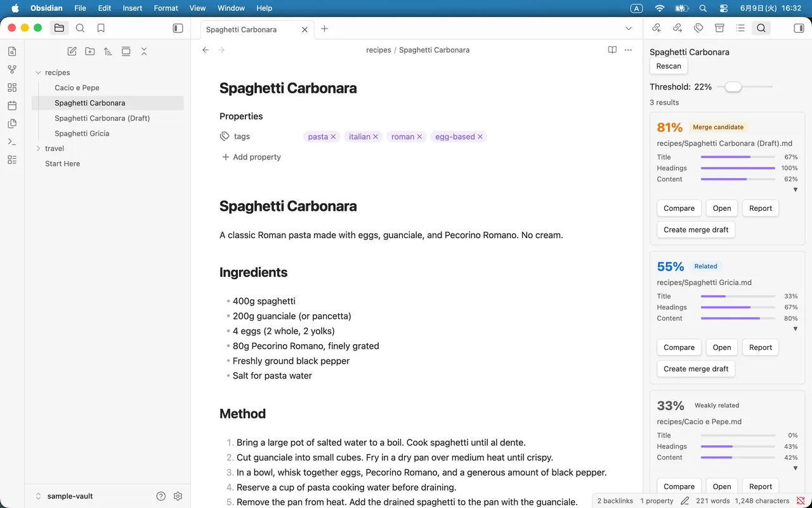Open the search tab in left sidebar
This screenshot has height=508, width=812.
[80, 28]
